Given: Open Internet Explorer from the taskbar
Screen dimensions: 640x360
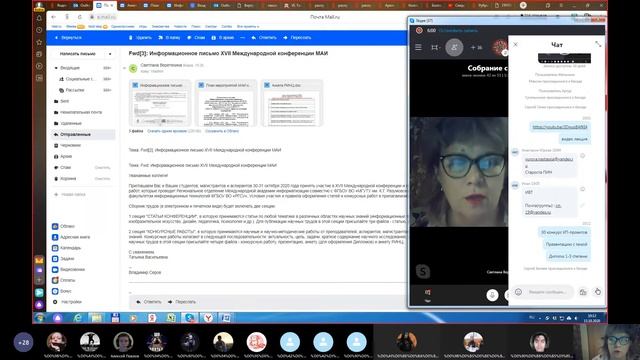Looking at the screenshot, I should pos(78,318).
